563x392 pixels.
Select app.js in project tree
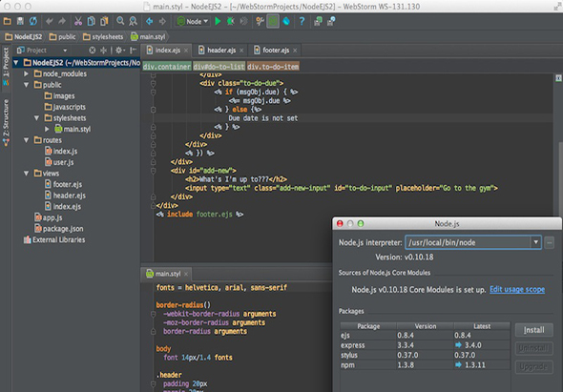[x=49, y=217]
